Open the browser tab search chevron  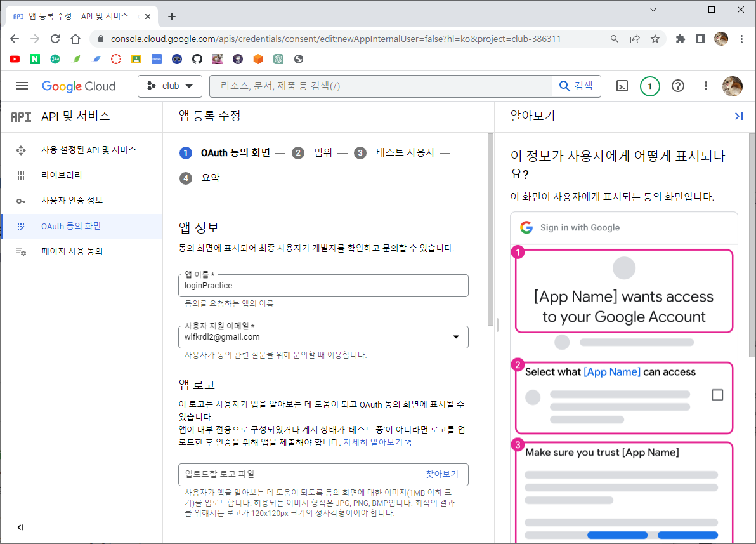click(x=653, y=10)
